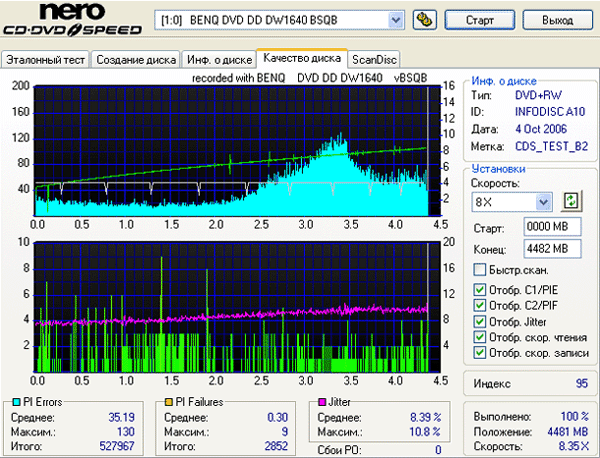600x458 pixels.
Task: Enable the Быстр.скан. quick scan checkbox
Action: pos(480,270)
